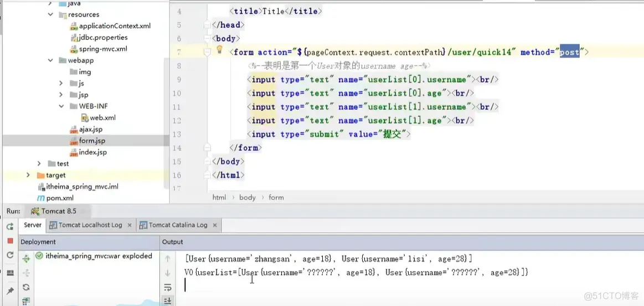Collapse the WEB-INF folder

(61, 106)
